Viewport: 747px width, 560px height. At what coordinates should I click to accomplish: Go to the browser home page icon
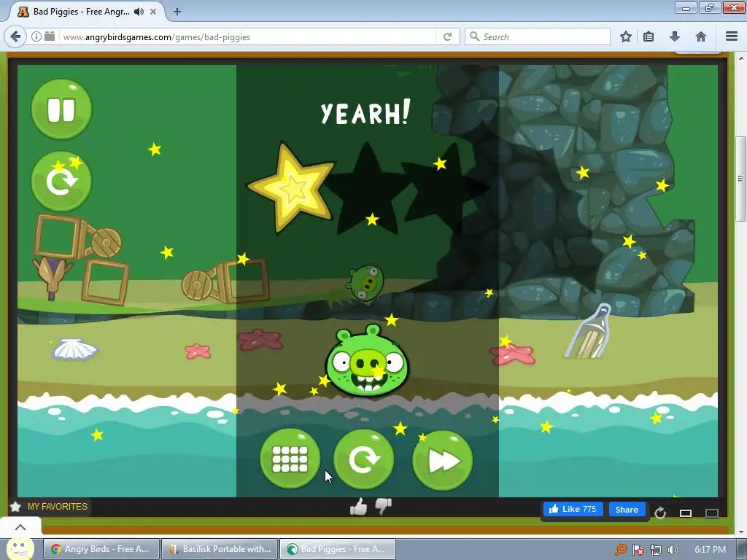(701, 36)
